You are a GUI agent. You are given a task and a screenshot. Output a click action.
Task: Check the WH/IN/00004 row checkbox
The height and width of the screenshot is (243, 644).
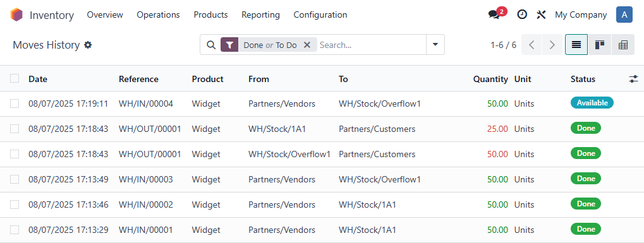pyautogui.click(x=15, y=104)
